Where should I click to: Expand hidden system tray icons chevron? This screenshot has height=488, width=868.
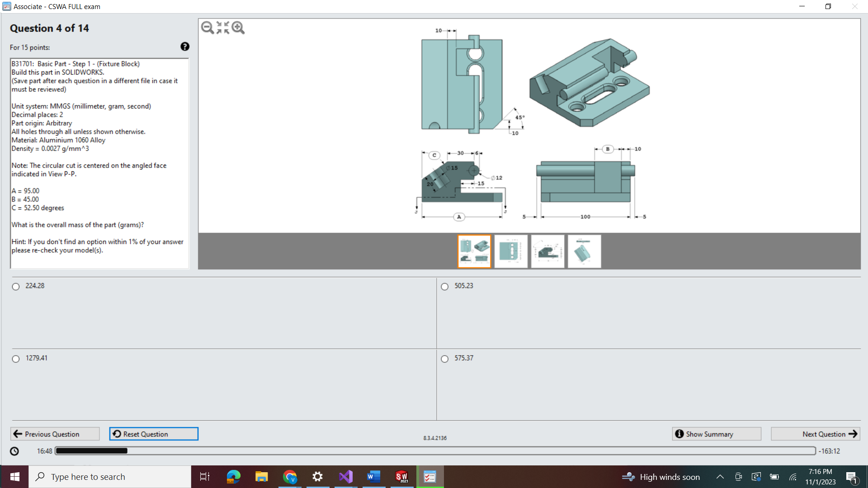pos(720,477)
